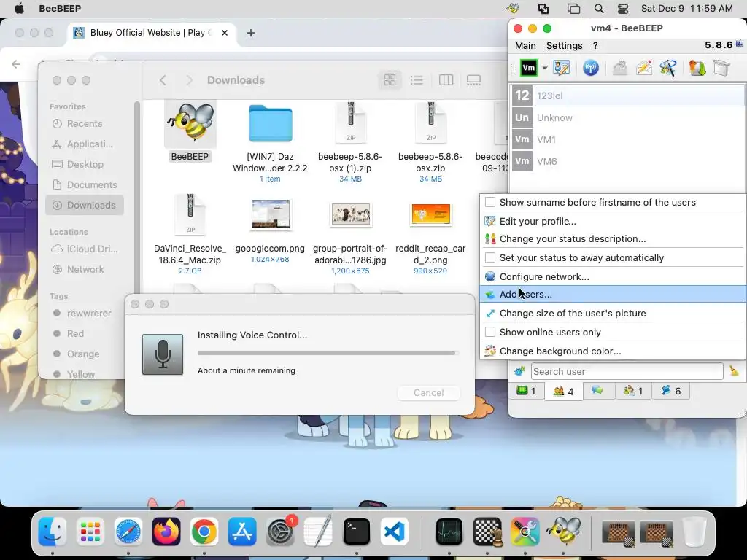Viewport: 747px width, 560px height.
Task: Click the green Vm status icon in BeeBEEP toolbar
Action: [528, 68]
